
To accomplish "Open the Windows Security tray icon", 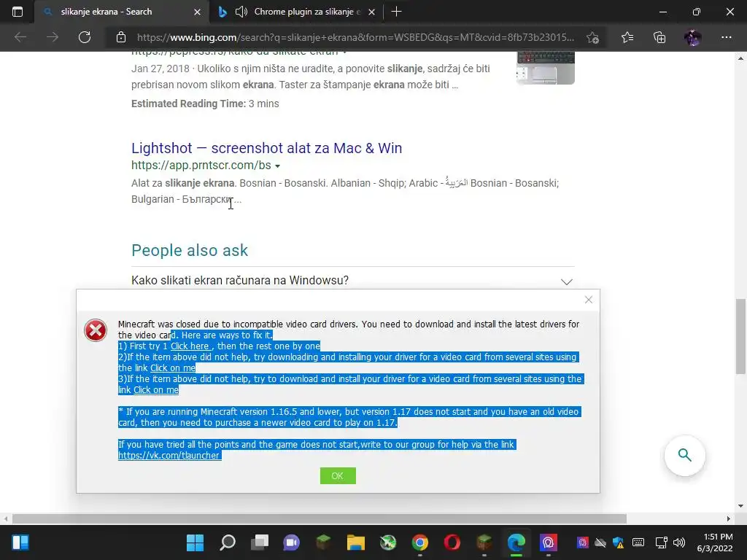I will pyautogui.click(x=619, y=542).
